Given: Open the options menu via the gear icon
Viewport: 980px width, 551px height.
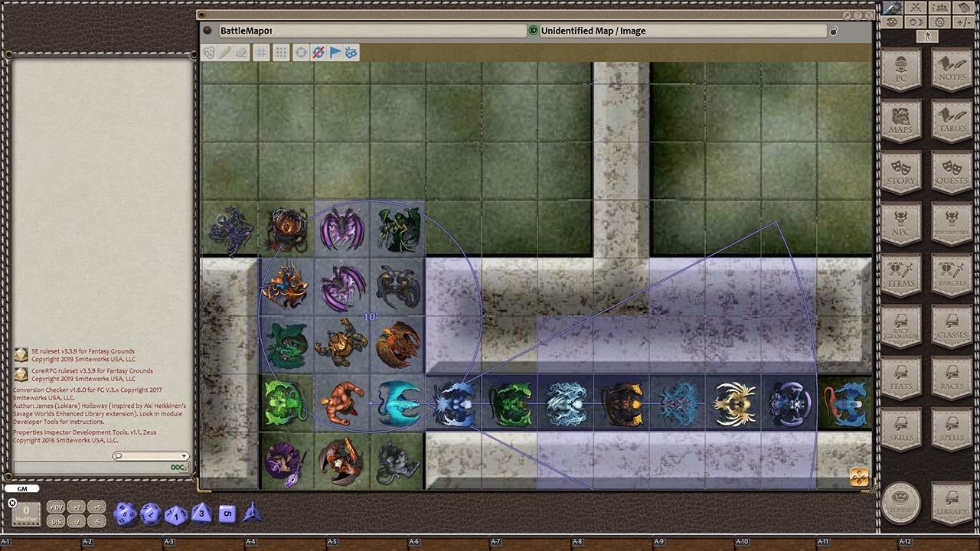Looking at the screenshot, I should tap(939, 21).
